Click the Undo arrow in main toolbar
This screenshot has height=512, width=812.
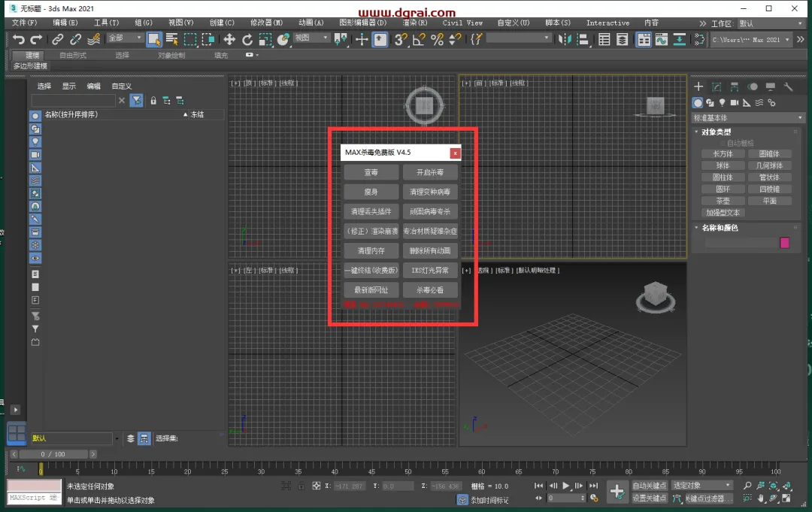19,39
